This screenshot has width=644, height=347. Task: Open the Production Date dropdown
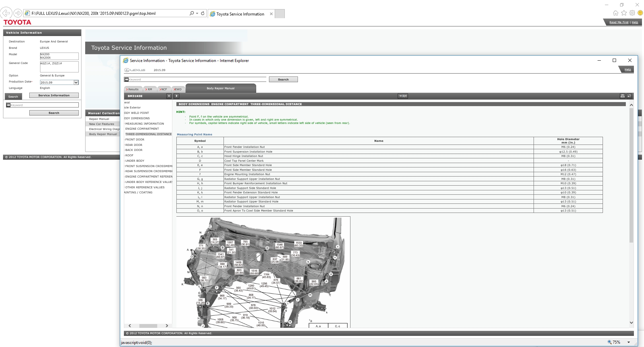(76, 83)
